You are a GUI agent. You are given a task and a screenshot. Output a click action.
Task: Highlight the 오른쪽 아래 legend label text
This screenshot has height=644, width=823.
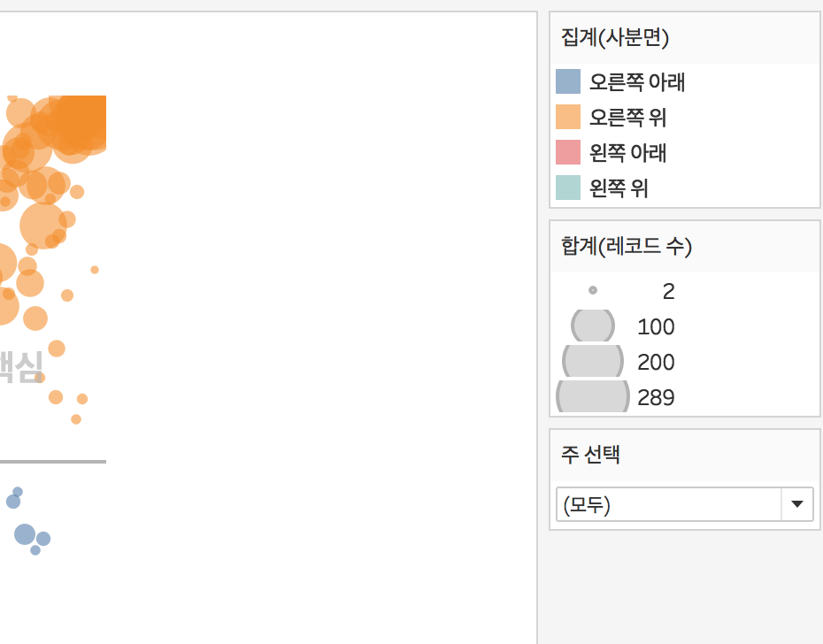coord(637,82)
